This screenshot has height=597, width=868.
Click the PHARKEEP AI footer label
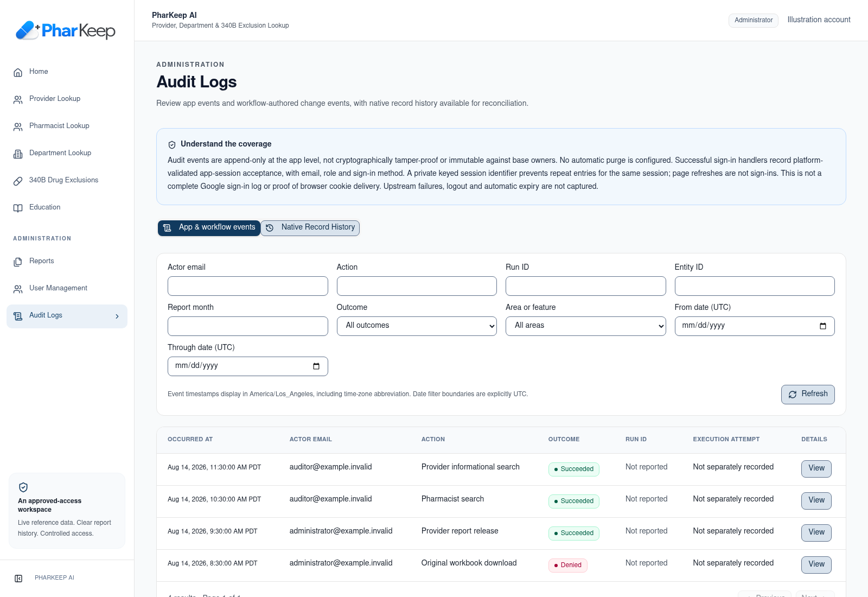pos(54,578)
